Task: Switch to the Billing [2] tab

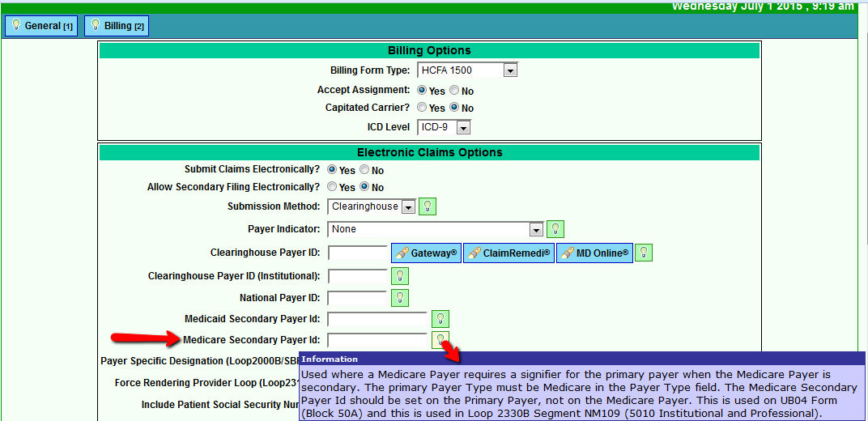Action: [x=117, y=26]
